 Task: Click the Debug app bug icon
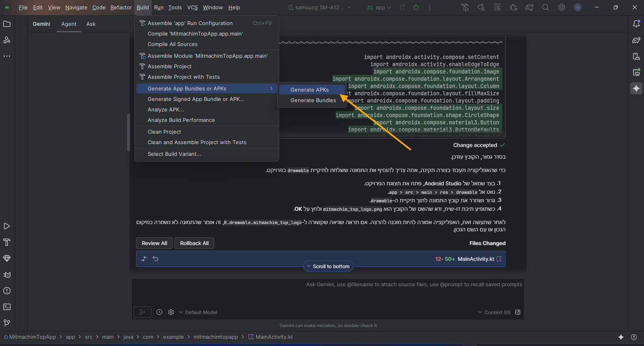[x=416, y=7]
